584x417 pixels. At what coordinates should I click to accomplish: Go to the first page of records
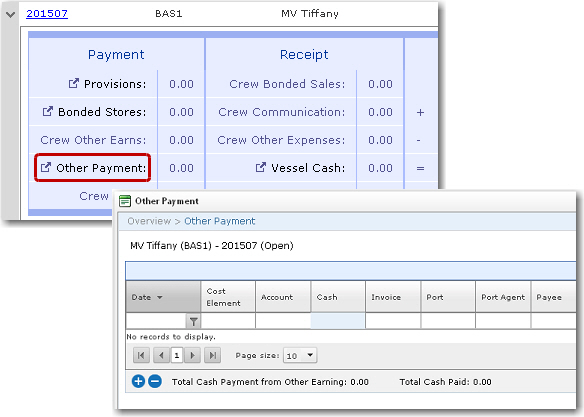(x=141, y=355)
